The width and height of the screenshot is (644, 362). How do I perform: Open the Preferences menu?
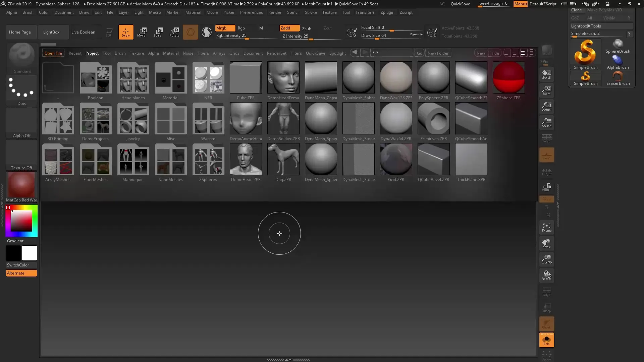251,12
